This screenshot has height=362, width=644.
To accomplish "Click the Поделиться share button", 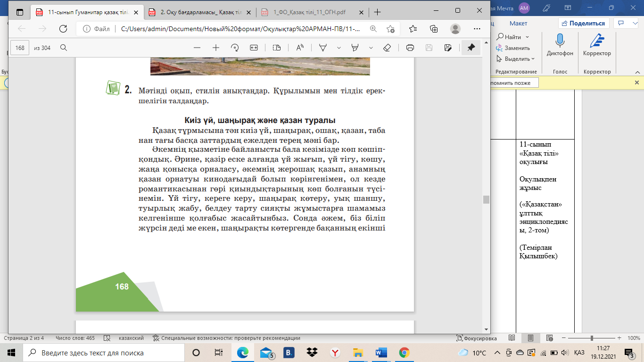I will (x=584, y=23).
